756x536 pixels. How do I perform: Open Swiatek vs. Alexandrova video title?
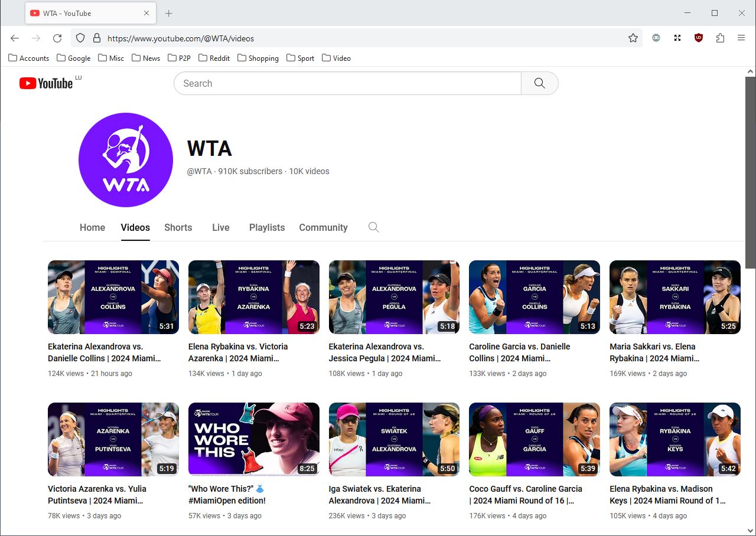[380, 495]
